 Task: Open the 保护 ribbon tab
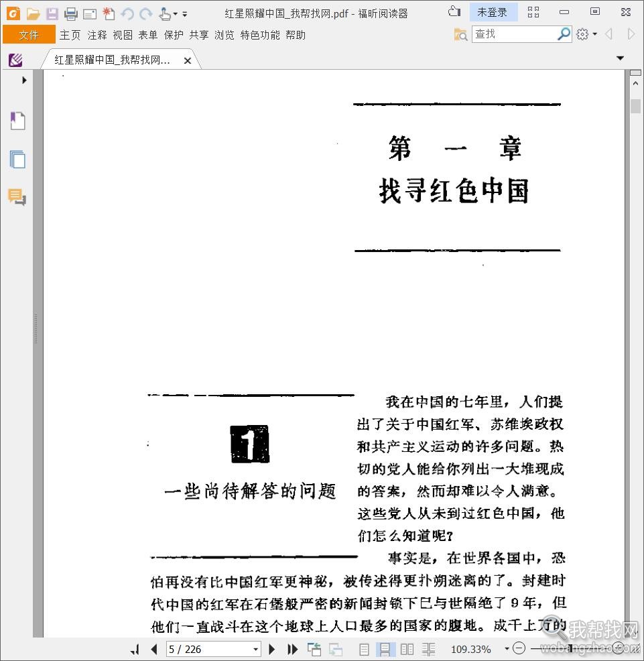[174, 35]
